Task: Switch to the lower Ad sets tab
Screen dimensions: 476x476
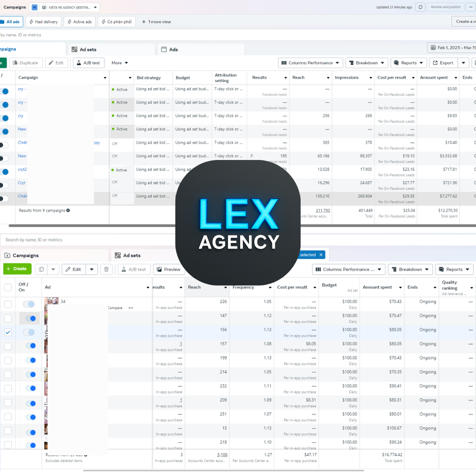Action: (x=146, y=255)
